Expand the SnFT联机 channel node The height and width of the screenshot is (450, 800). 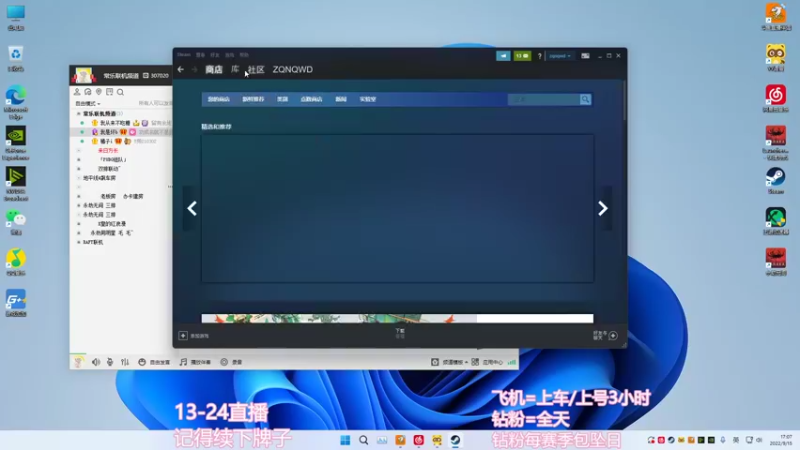pos(79,242)
